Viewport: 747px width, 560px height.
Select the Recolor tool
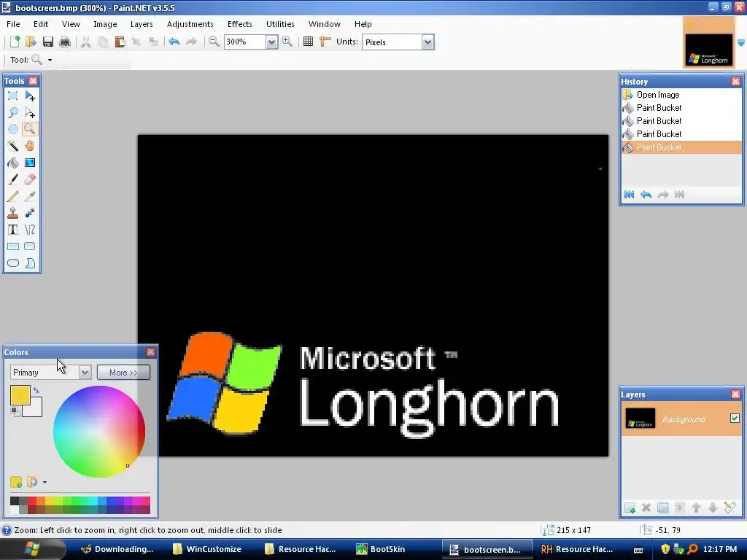(29, 213)
